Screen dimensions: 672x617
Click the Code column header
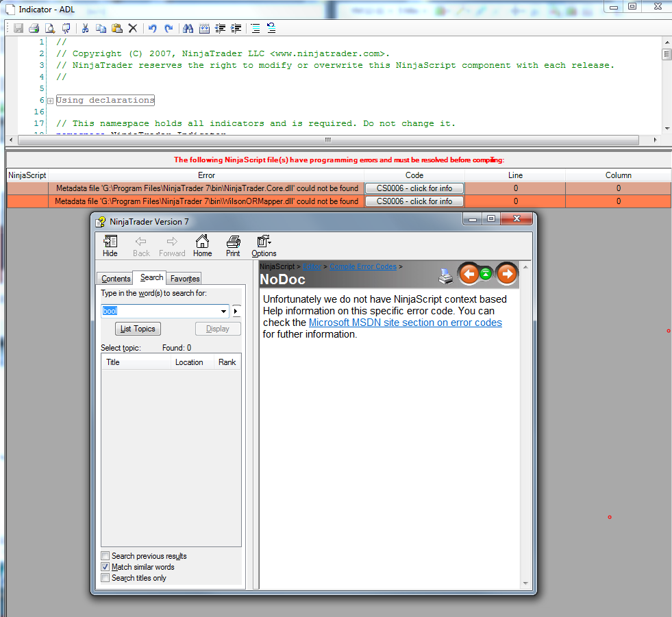(x=414, y=175)
